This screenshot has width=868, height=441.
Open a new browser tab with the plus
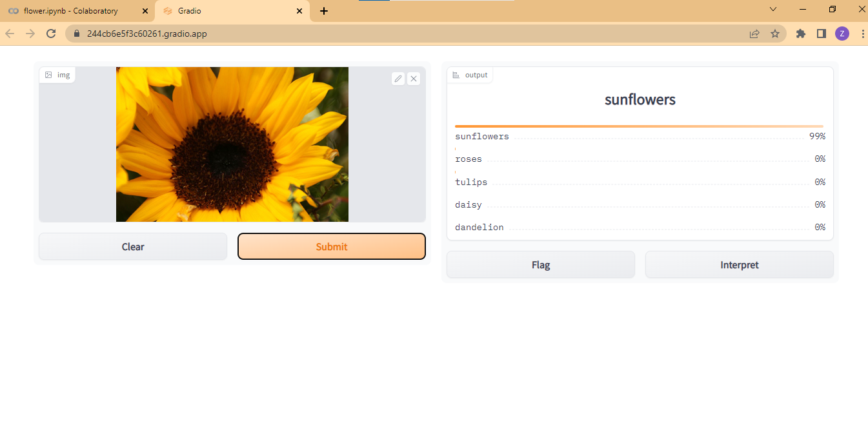pos(323,10)
